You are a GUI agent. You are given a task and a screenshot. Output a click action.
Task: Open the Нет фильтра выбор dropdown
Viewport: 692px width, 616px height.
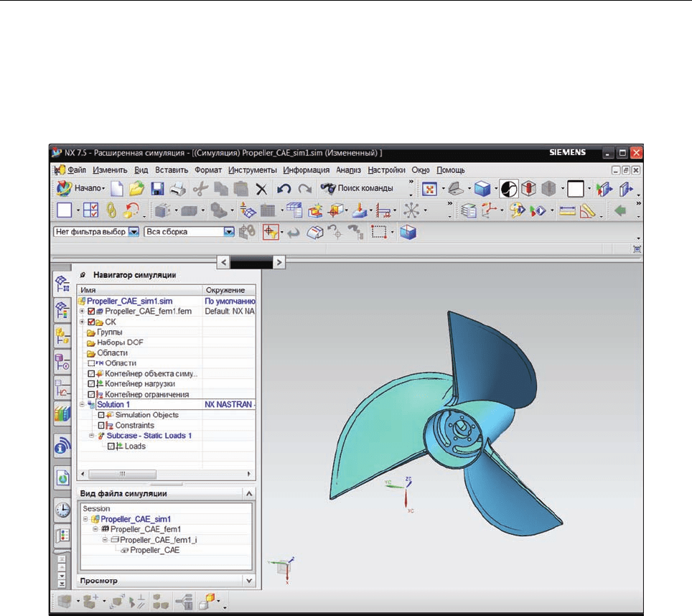(x=134, y=232)
